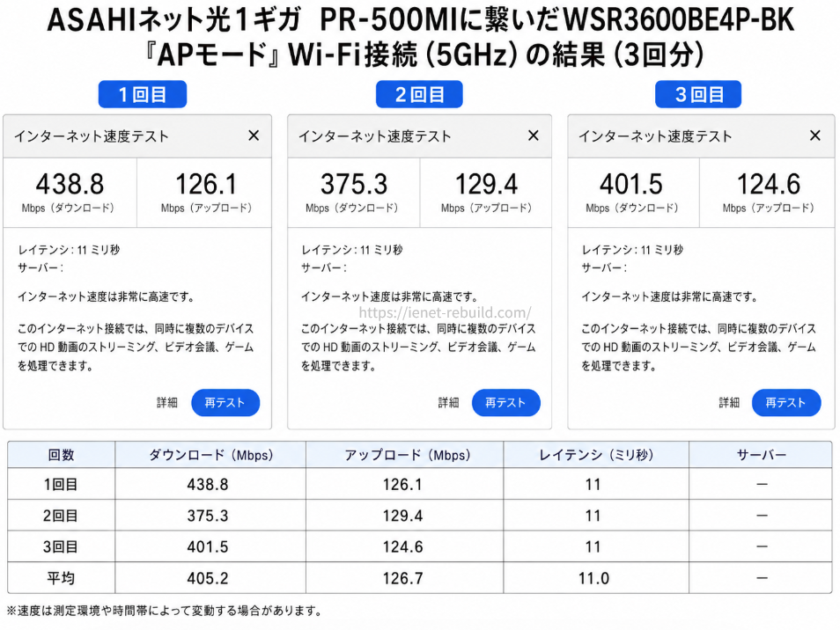Click 再テスト in the 401.5 Mbps panel
The image size is (840, 630).
(786, 402)
